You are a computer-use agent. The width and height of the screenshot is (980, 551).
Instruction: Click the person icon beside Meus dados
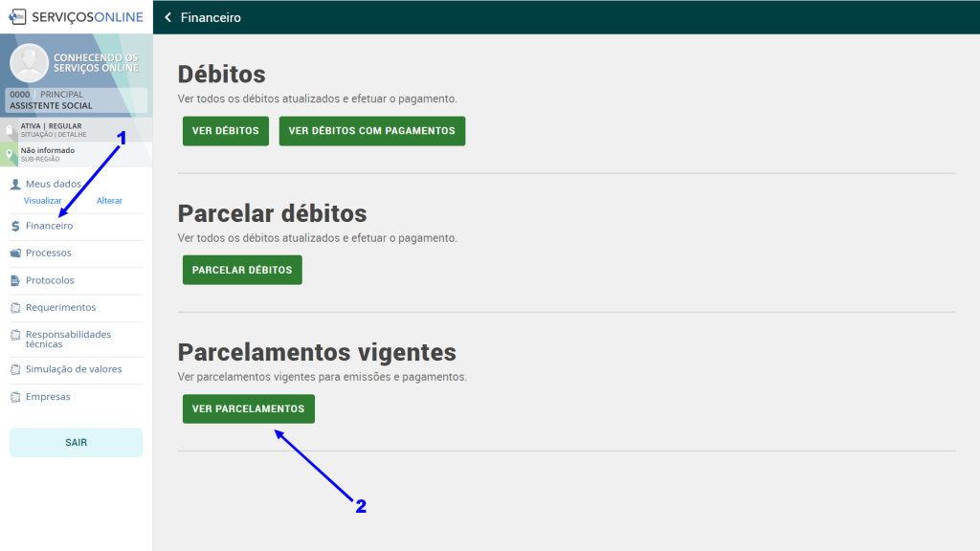tap(15, 184)
